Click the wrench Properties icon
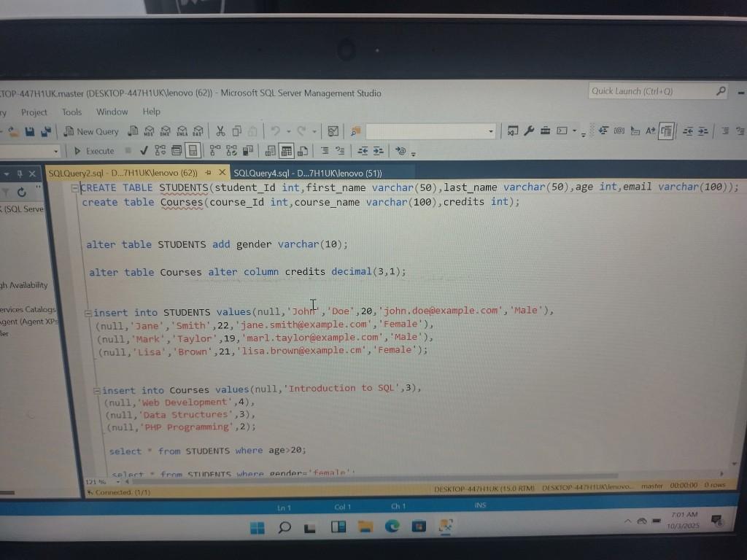 pos(529,131)
